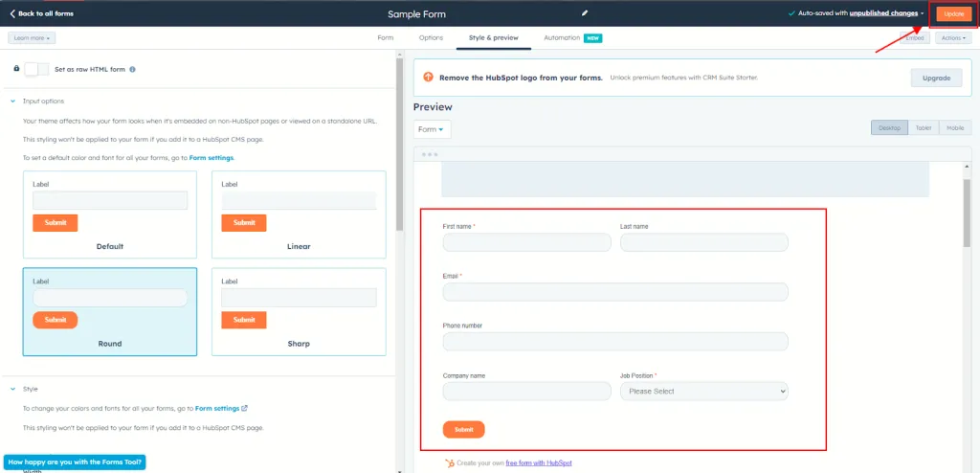Switch preview to Mobile view

pos(955,127)
